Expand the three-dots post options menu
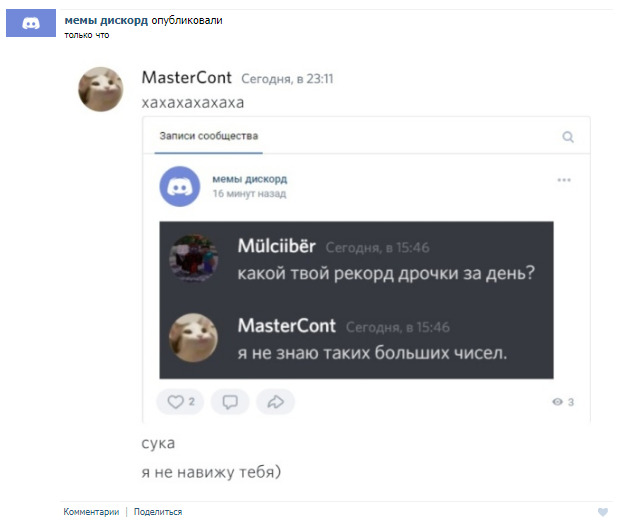The height and width of the screenshot is (526, 617). pos(564,180)
